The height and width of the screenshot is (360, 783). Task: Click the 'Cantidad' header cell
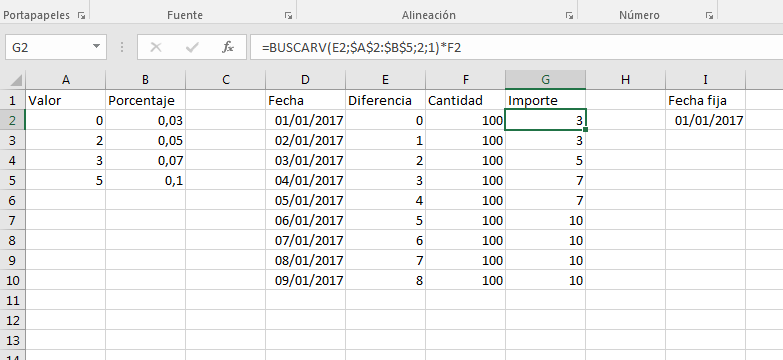click(465, 100)
